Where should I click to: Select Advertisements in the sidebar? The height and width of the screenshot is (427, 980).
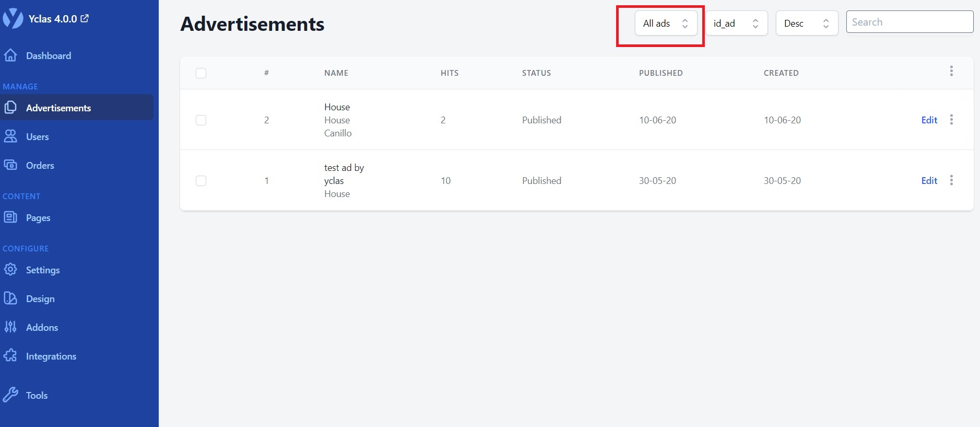pos(77,108)
